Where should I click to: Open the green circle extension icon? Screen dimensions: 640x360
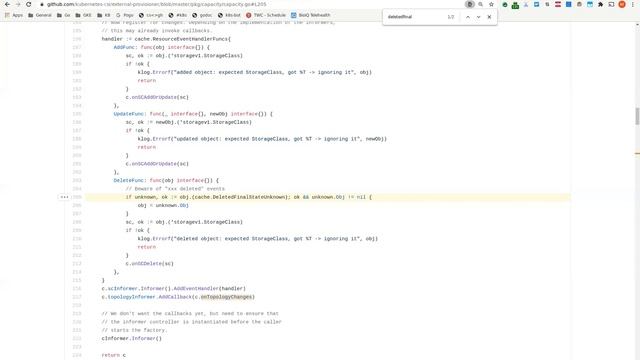tap(505, 5)
